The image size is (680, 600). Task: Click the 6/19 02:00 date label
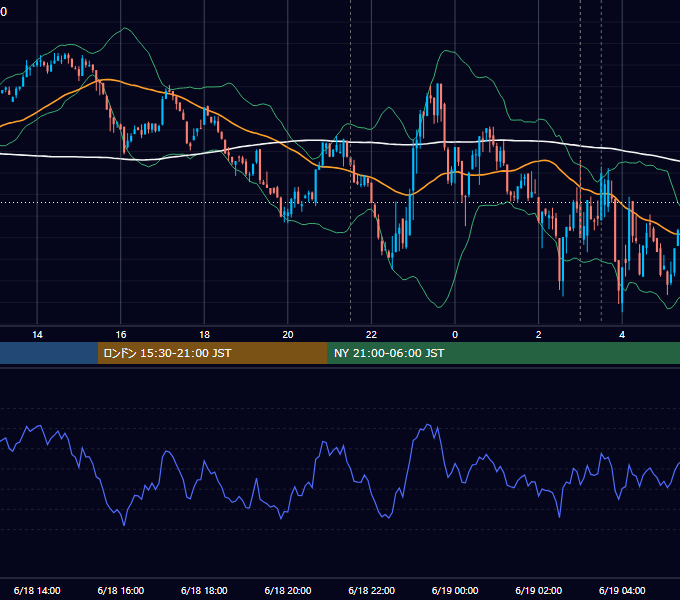coord(539,590)
